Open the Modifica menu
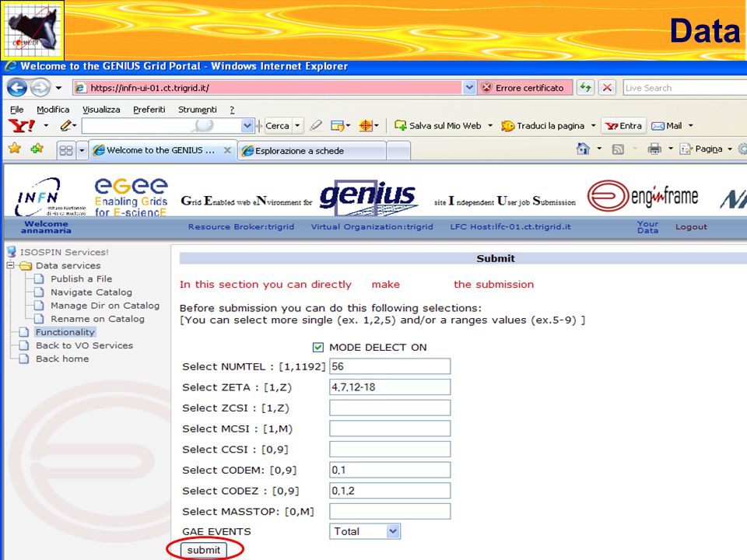Viewport: 747px width, 560px height. [x=53, y=110]
